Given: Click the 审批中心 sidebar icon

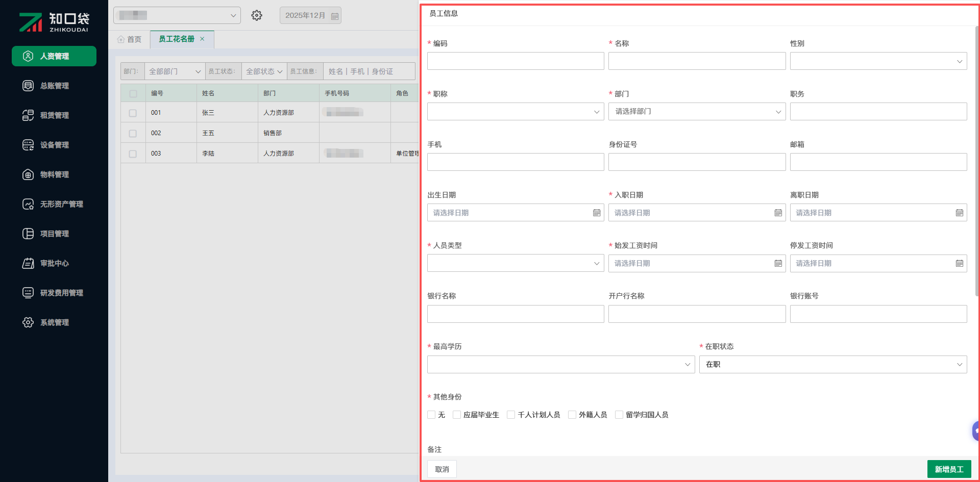Looking at the screenshot, I should coord(28,263).
